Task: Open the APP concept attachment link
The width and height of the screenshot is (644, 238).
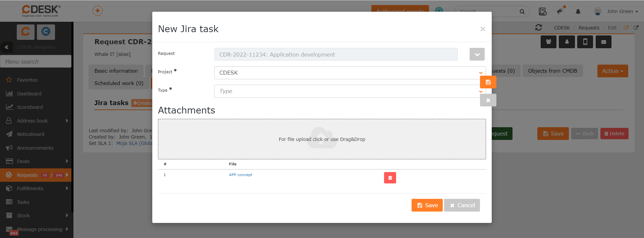Action: pos(240,175)
